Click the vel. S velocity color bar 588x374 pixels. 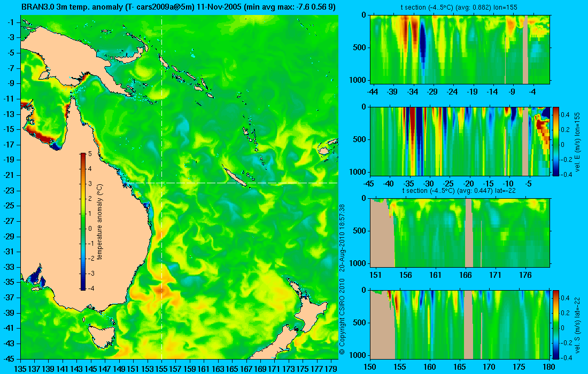(555, 324)
